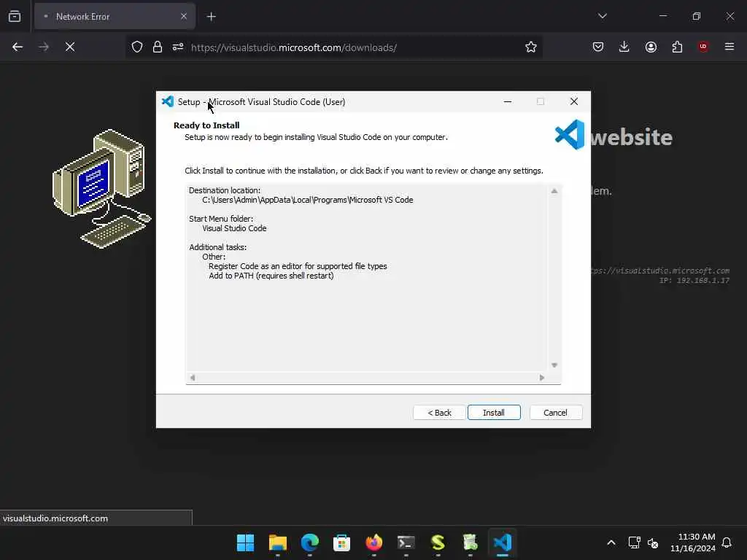Viewport: 747px width, 560px height.
Task: Select the Network Error tab
Action: (115, 17)
